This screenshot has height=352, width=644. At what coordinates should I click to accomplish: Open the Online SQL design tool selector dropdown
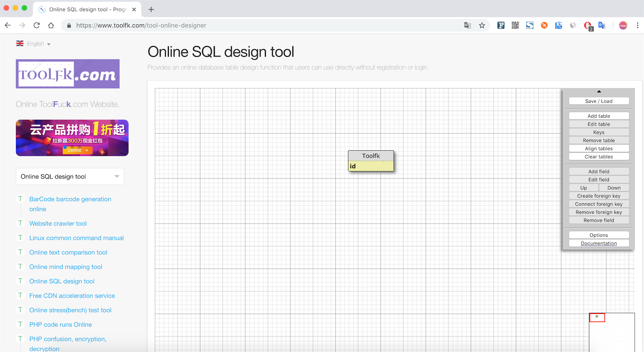(x=69, y=176)
